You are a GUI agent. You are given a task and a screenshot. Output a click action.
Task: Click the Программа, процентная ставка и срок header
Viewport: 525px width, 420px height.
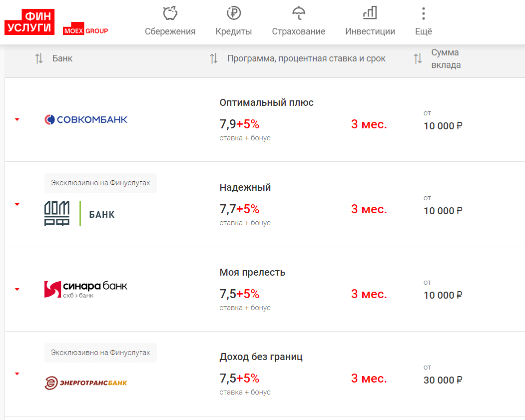[x=306, y=58]
